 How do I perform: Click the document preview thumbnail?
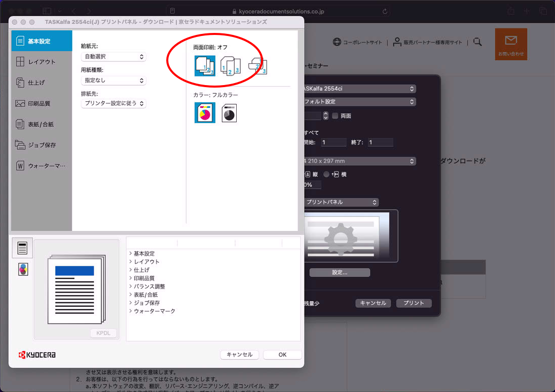[x=77, y=289]
